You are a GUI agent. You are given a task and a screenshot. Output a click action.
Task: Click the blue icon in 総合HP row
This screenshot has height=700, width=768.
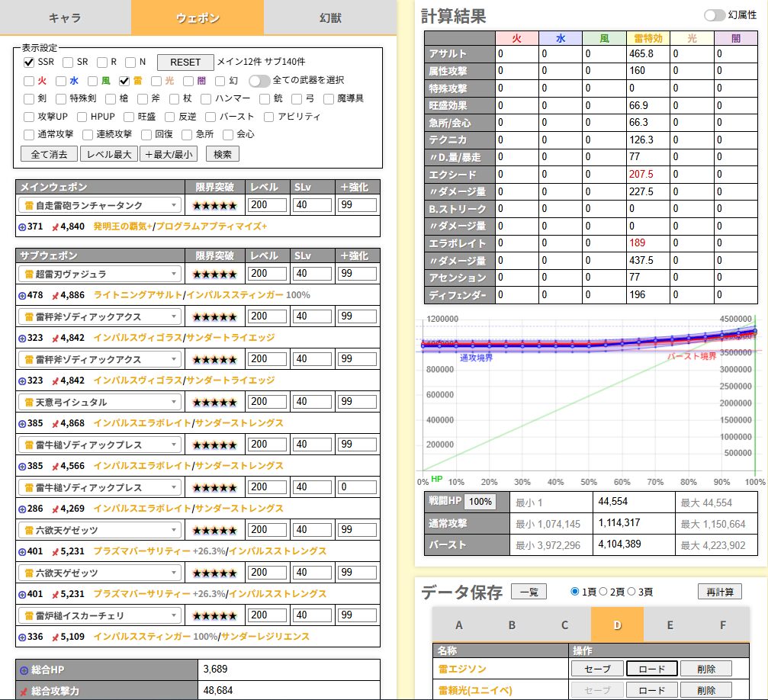(x=23, y=669)
